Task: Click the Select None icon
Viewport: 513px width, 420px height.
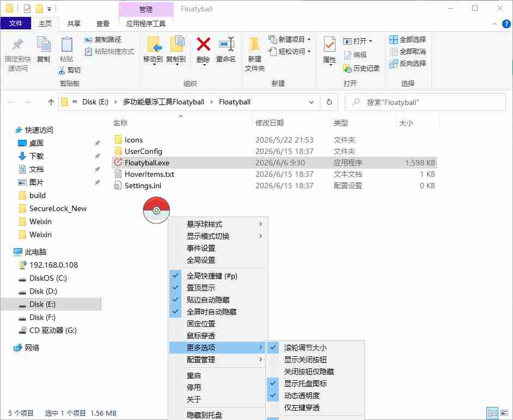Action: coord(393,52)
